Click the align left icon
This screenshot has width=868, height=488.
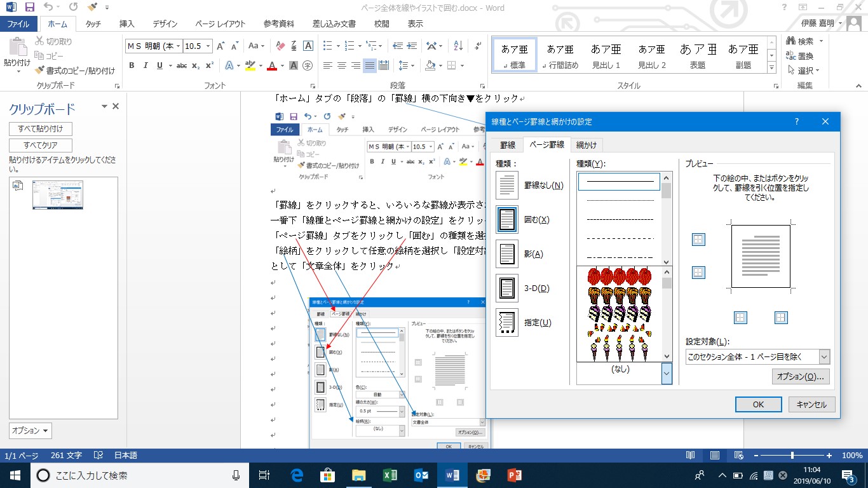(327, 65)
